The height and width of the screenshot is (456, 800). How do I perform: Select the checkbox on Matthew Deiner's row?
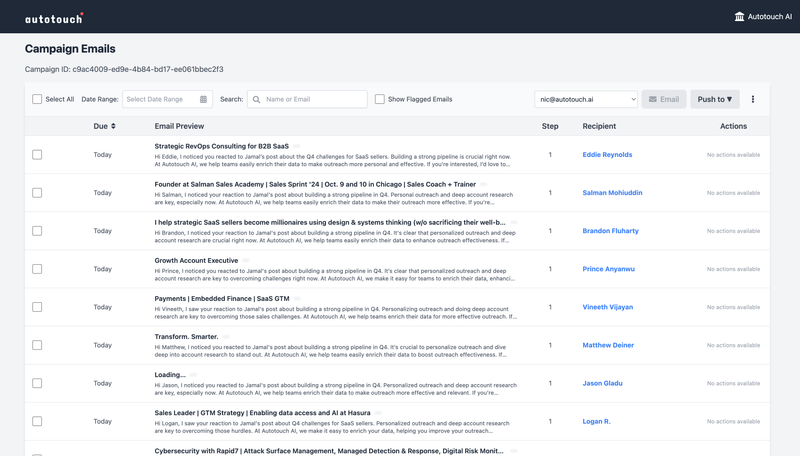(37, 345)
